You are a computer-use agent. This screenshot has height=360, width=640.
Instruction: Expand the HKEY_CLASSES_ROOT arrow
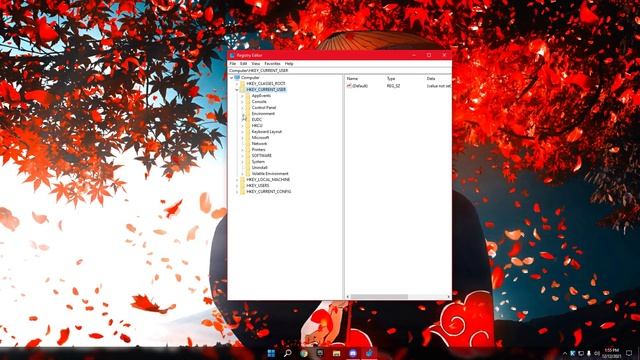pos(237,84)
